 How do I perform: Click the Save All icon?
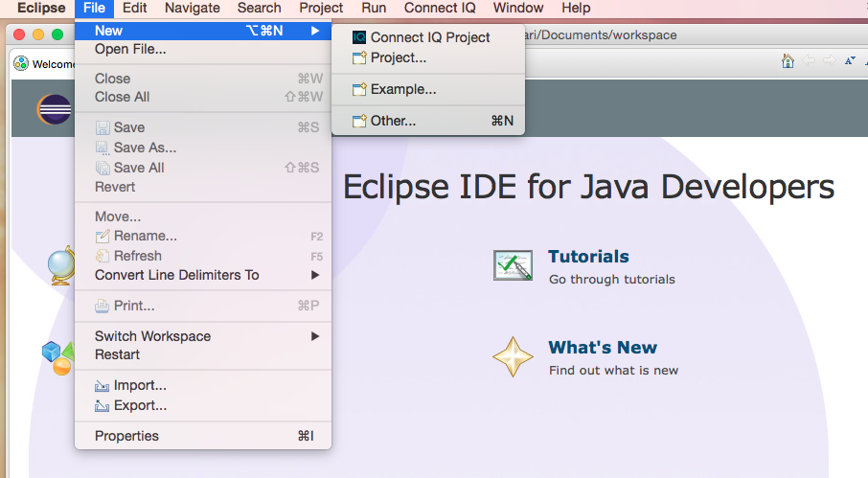tap(103, 168)
